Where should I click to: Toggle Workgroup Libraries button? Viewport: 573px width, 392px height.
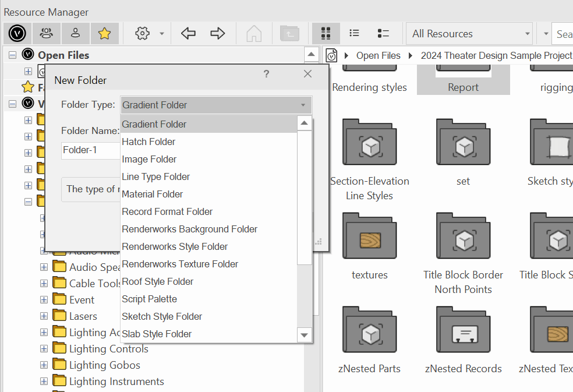click(47, 33)
